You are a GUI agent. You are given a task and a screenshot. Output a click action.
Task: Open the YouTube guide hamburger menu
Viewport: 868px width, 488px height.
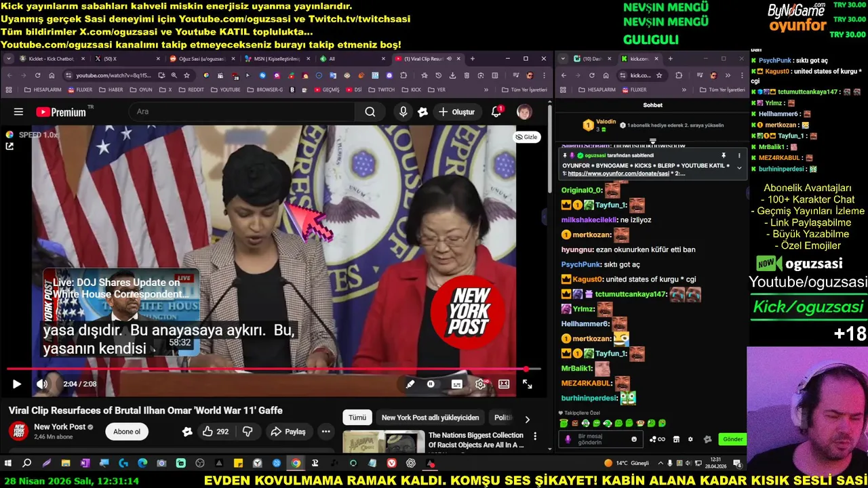tap(18, 112)
